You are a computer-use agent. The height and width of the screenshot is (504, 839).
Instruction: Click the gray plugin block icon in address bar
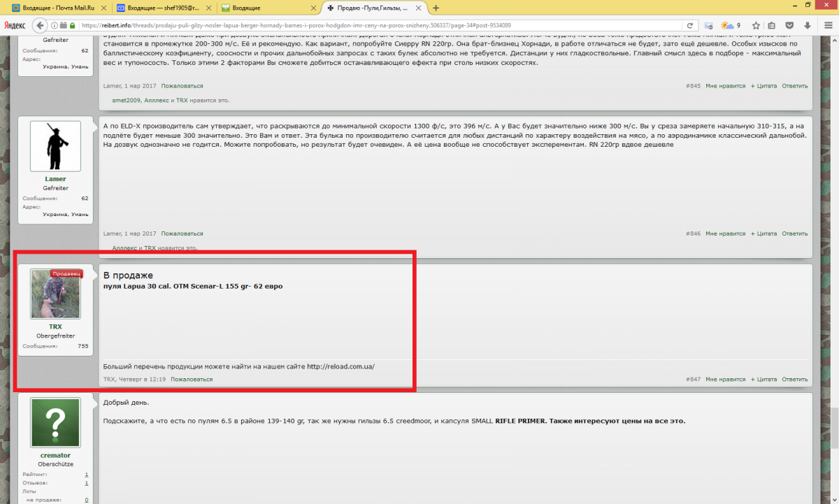(62, 25)
